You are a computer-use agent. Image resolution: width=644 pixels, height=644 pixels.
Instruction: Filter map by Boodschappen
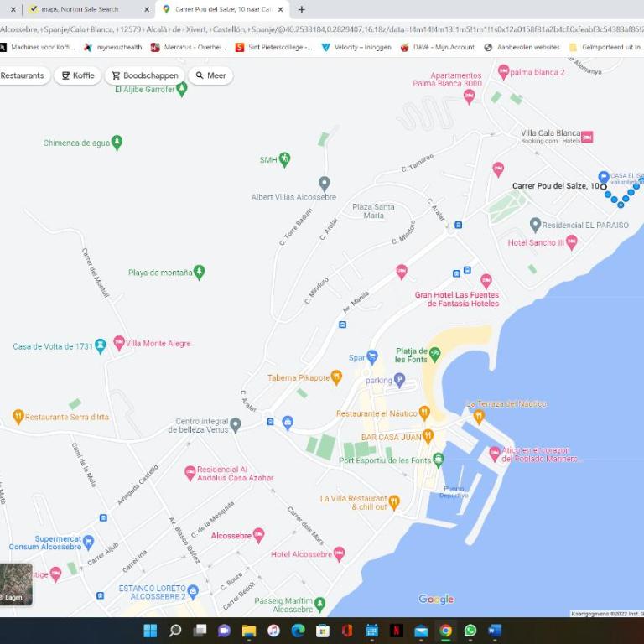coord(145,75)
